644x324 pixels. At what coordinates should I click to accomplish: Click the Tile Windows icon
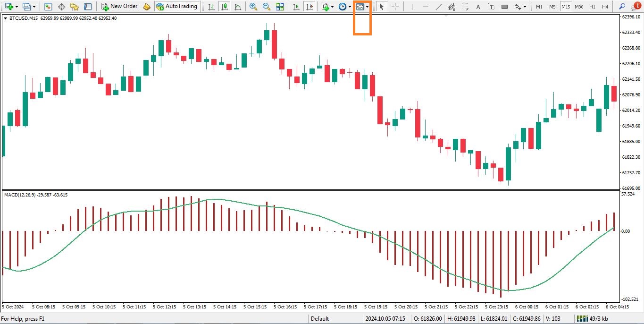pos(280,7)
